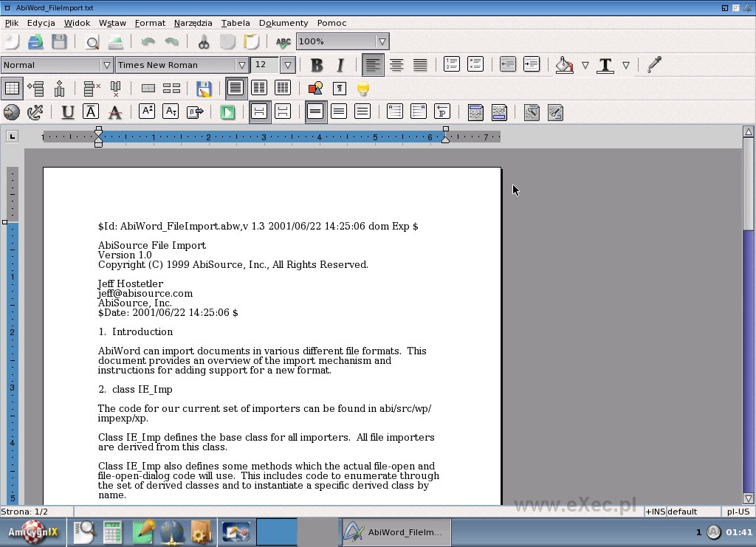
Task: Open the Narzędzia menu
Action: coord(193,23)
